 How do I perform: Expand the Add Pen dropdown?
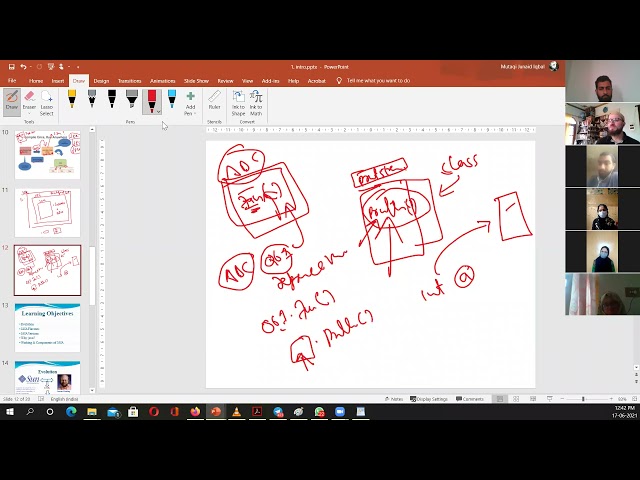click(195, 113)
